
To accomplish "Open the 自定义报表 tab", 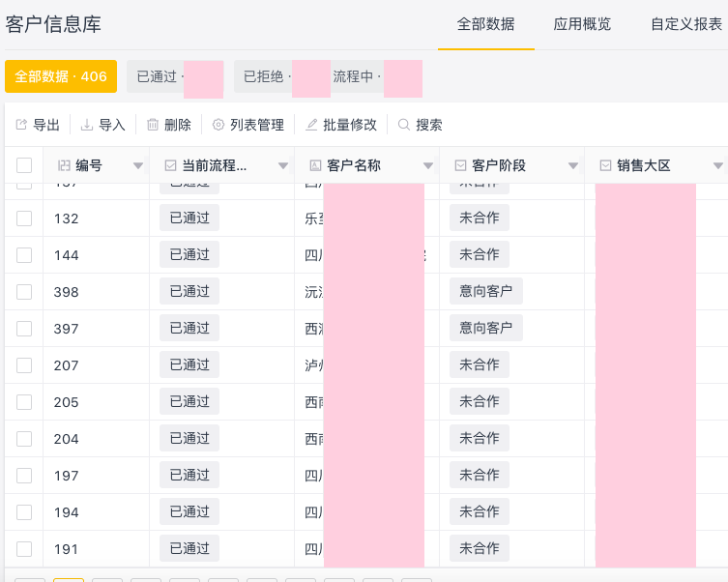I will [x=686, y=24].
